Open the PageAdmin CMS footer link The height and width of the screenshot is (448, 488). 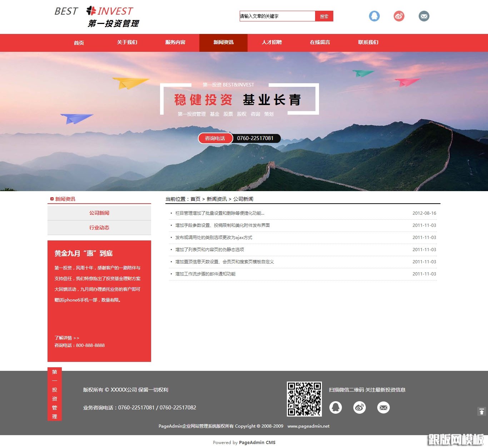pyautogui.click(x=257, y=442)
